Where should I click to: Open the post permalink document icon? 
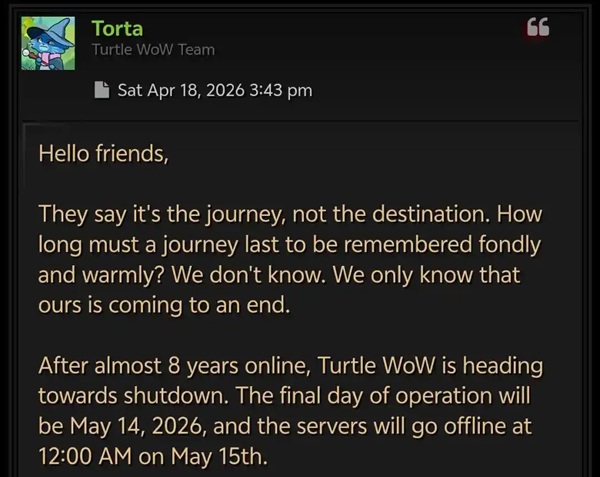[102, 90]
